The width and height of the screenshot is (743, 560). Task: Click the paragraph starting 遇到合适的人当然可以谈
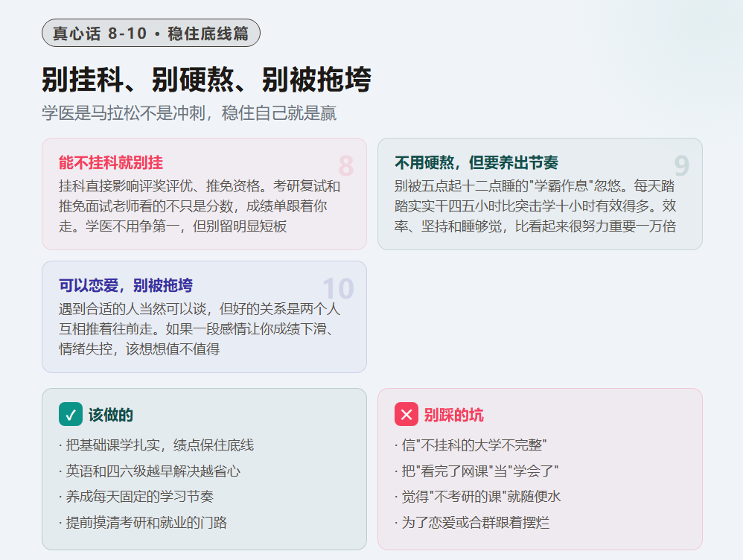click(x=200, y=328)
